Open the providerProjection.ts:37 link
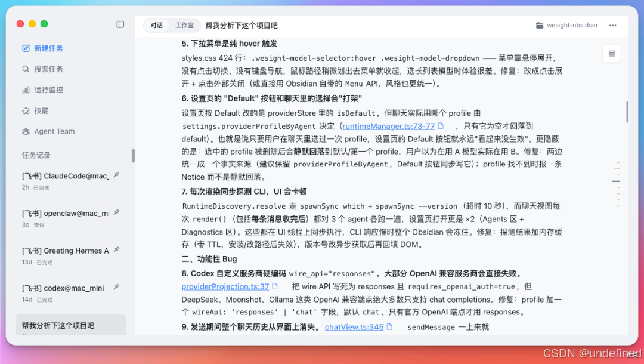 pyautogui.click(x=225, y=286)
